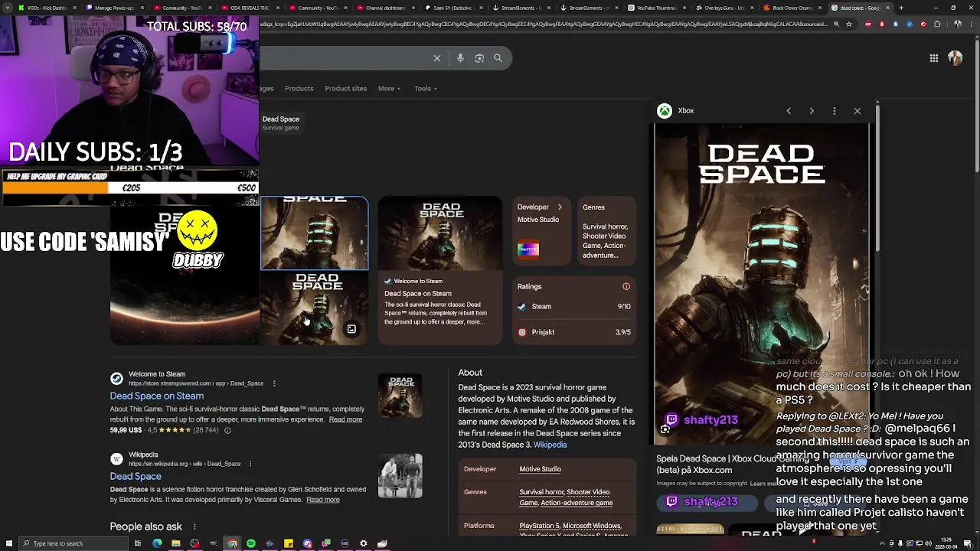Open the large Dead Space Xbox image
The height and width of the screenshot is (551, 980).
[x=762, y=283]
